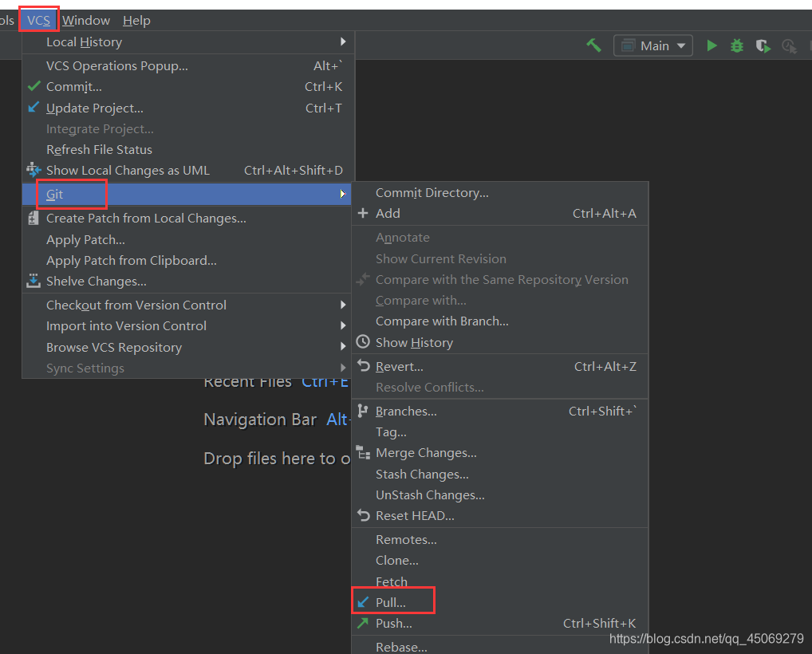Viewport: 812px width, 654px height.
Task: Expand Checkout from Version Control submenu
Action: point(188,305)
